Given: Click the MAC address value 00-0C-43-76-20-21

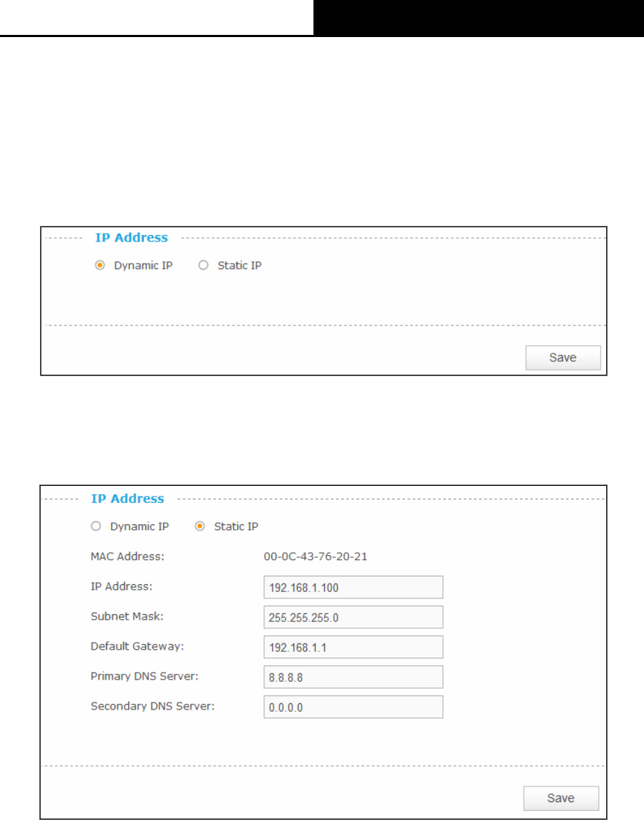Looking at the screenshot, I should click(315, 556).
